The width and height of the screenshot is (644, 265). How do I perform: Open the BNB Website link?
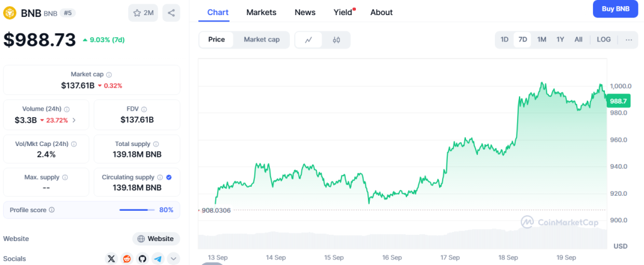click(156, 239)
